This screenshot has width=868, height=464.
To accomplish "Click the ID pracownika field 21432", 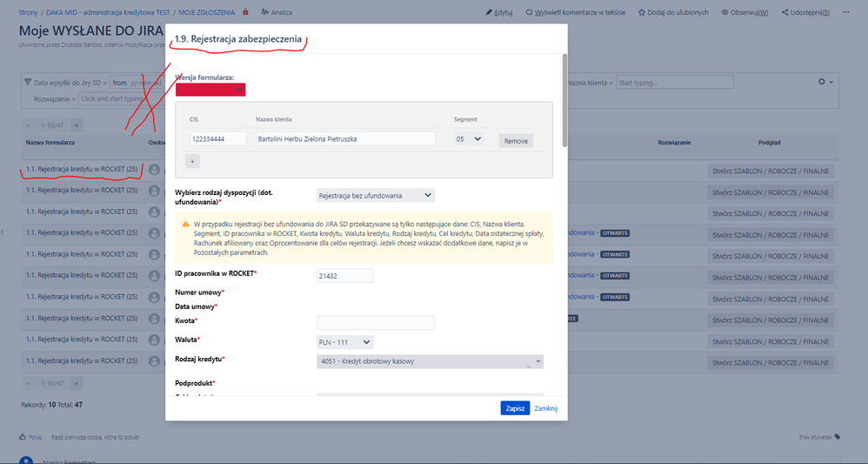I will (x=345, y=275).
